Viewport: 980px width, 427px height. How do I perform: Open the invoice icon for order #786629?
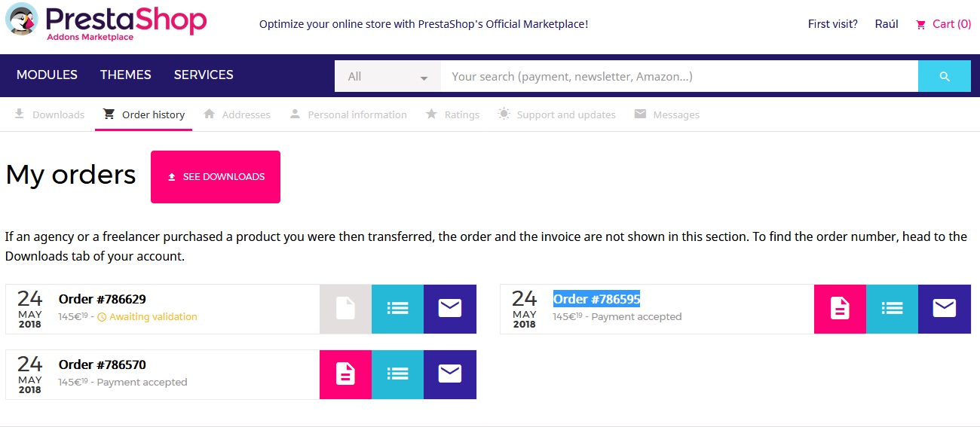pyautogui.click(x=345, y=309)
